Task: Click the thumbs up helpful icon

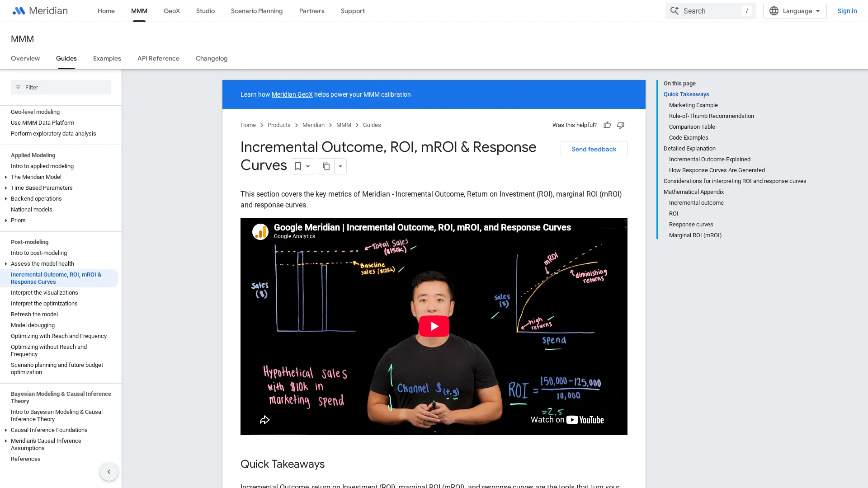Action: pos(607,125)
